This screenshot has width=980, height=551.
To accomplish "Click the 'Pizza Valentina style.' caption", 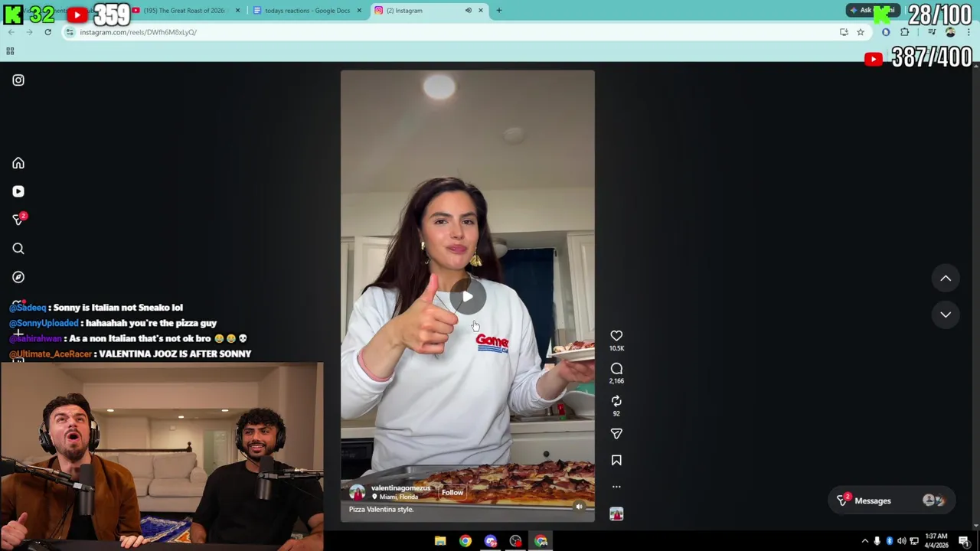I will tap(381, 510).
